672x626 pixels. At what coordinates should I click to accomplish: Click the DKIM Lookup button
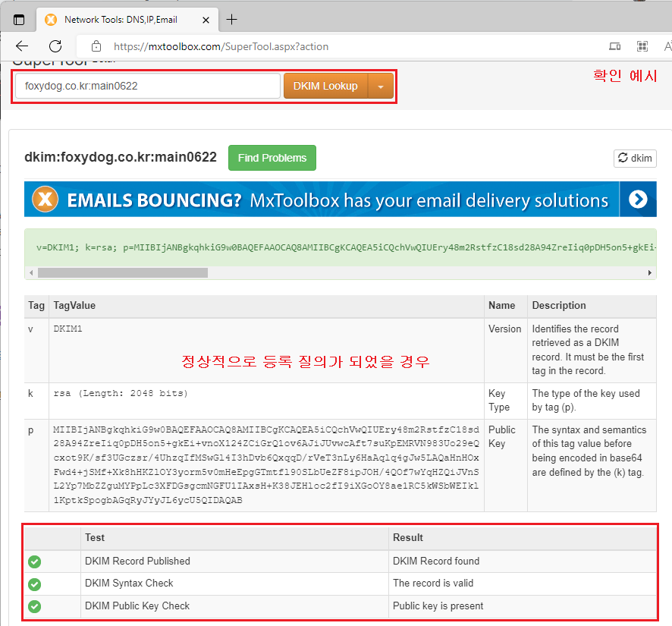(x=325, y=86)
